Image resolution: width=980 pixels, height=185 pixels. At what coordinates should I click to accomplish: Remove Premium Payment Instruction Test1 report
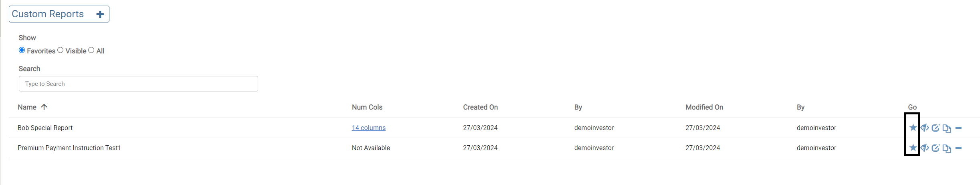click(958, 148)
